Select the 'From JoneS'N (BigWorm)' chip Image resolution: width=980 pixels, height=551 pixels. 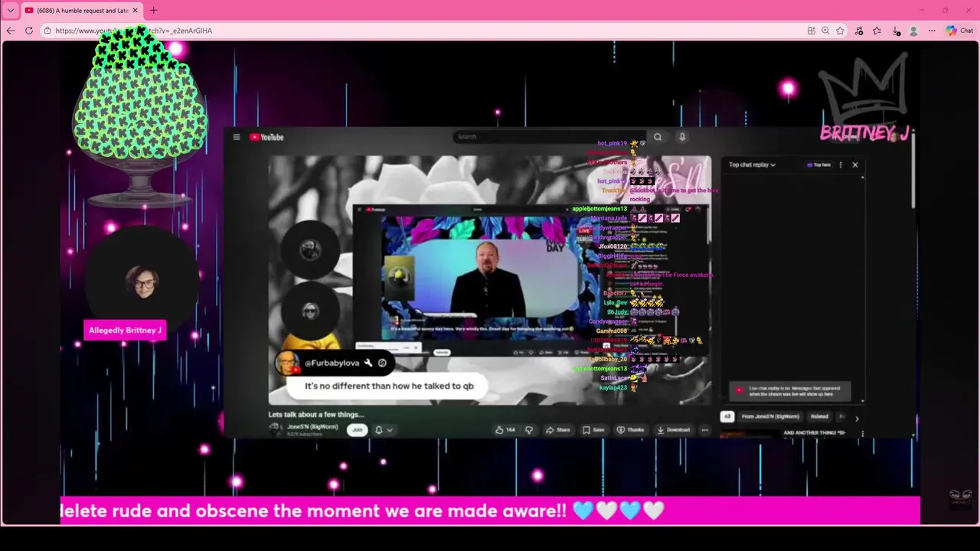point(770,416)
